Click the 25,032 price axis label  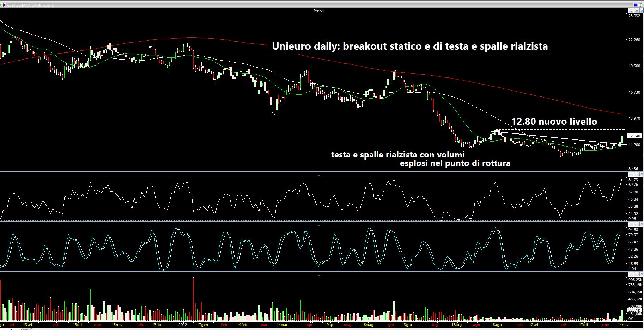[634, 16]
